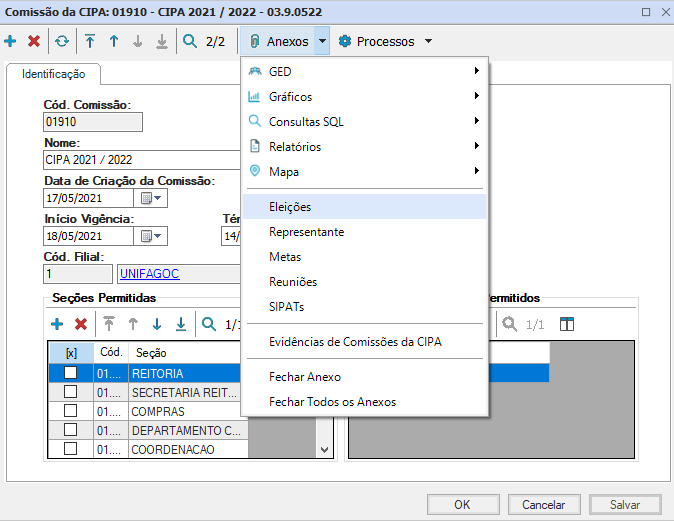Add a new row in Seções Permitidas
This screenshot has height=521, width=674.
click(x=57, y=324)
